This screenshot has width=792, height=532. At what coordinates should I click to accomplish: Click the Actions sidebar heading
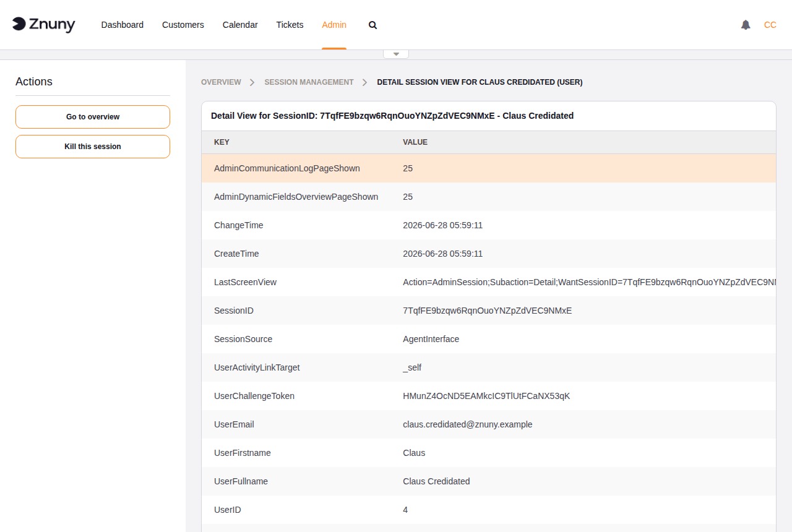click(x=34, y=82)
